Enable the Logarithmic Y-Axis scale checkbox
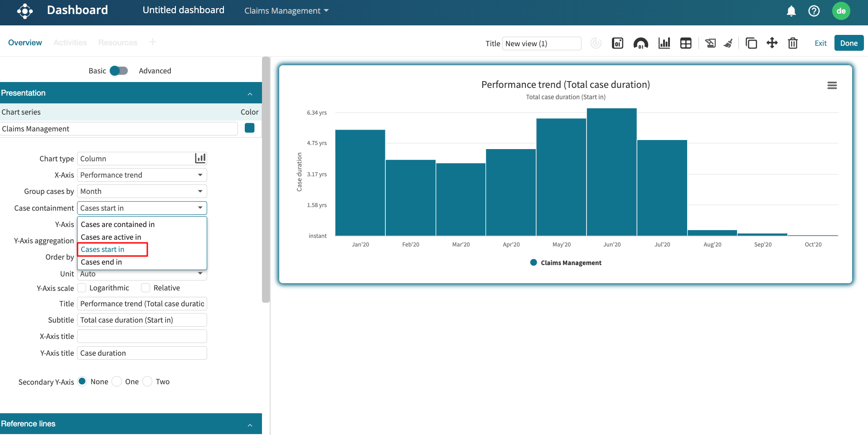This screenshot has width=868, height=435. [82, 288]
